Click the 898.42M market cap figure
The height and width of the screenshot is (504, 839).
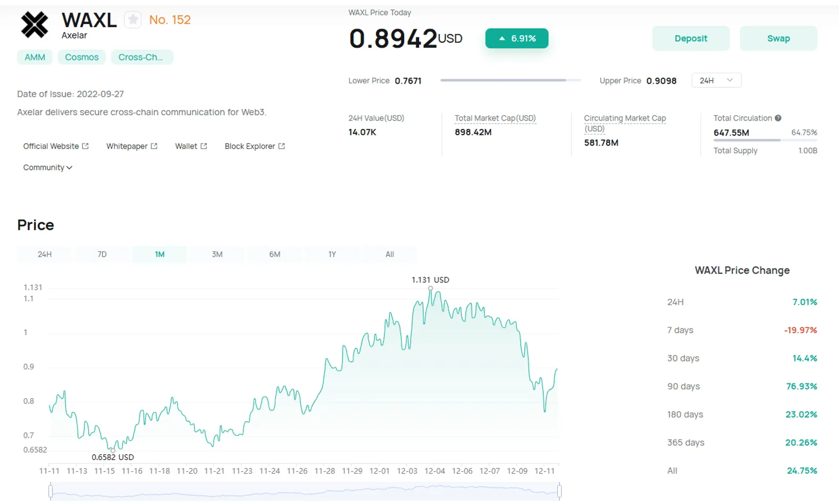click(x=473, y=132)
